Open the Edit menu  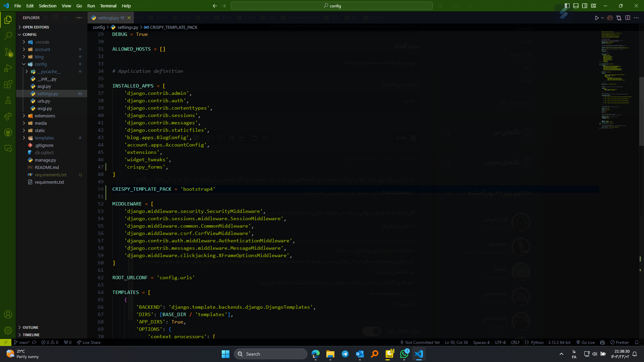[x=30, y=6]
